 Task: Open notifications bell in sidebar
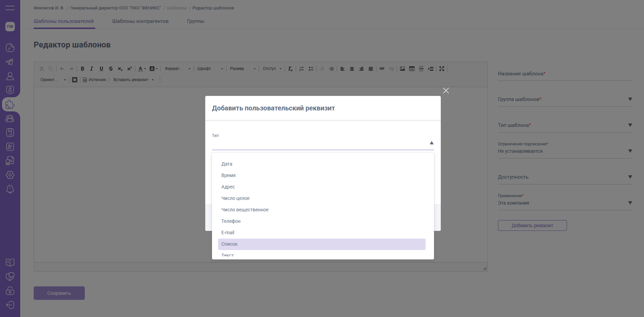(x=10, y=189)
